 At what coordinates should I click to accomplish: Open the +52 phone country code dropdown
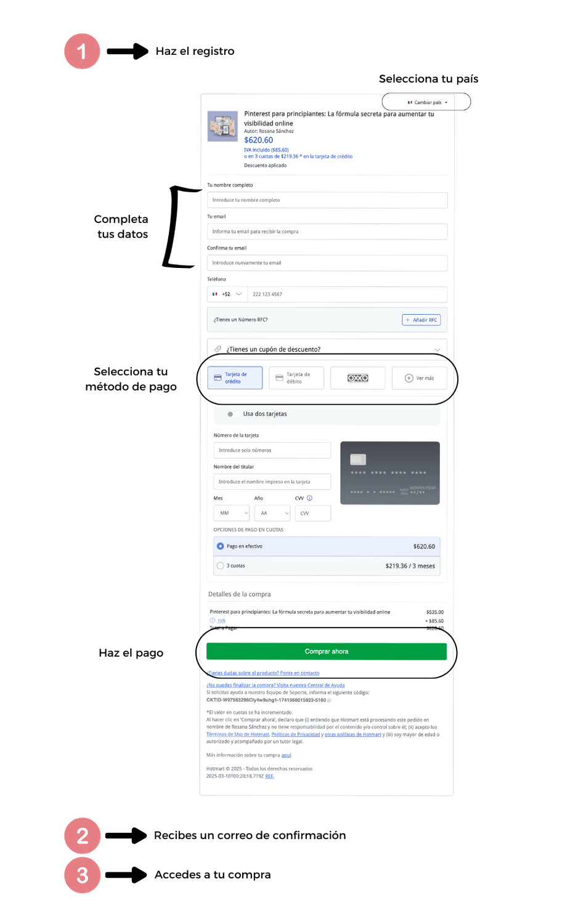point(227,294)
